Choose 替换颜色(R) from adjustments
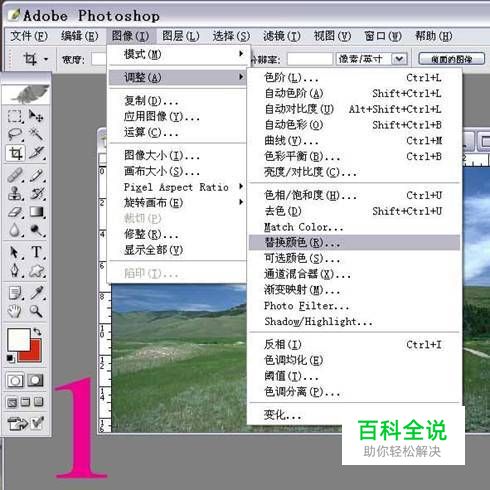 [x=354, y=242]
